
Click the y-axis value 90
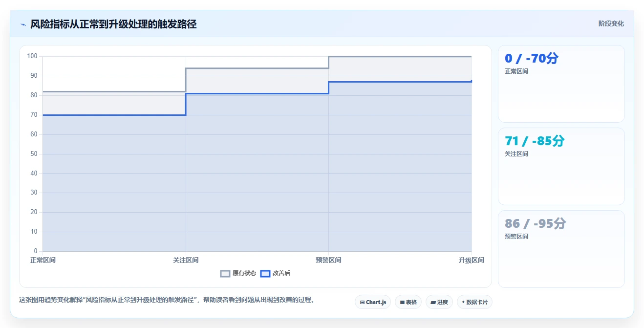(x=34, y=76)
